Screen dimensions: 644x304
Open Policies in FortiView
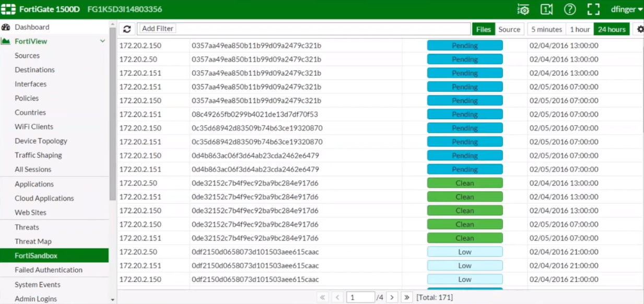click(x=27, y=98)
